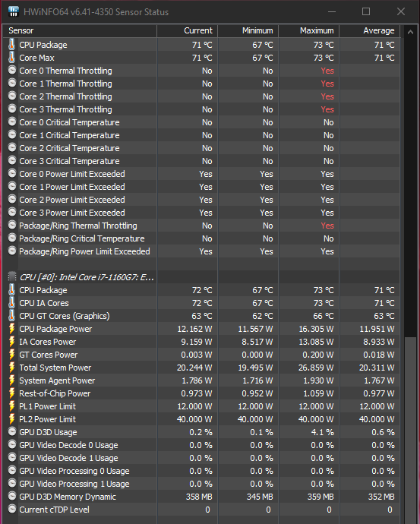Select Package/Ring Critical Temperature row label
This screenshot has height=524, width=420.
(x=82, y=238)
